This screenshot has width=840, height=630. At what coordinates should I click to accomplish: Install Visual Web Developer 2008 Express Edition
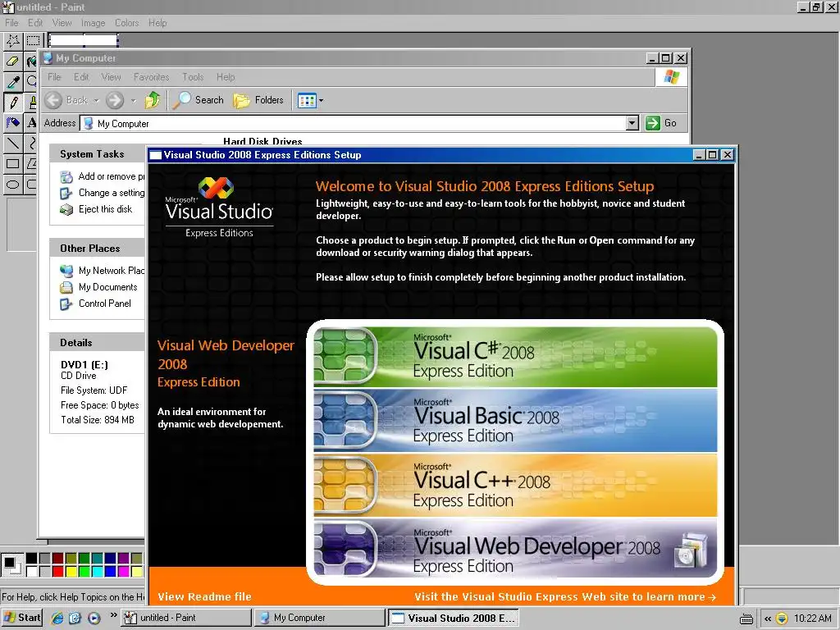click(x=515, y=550)
